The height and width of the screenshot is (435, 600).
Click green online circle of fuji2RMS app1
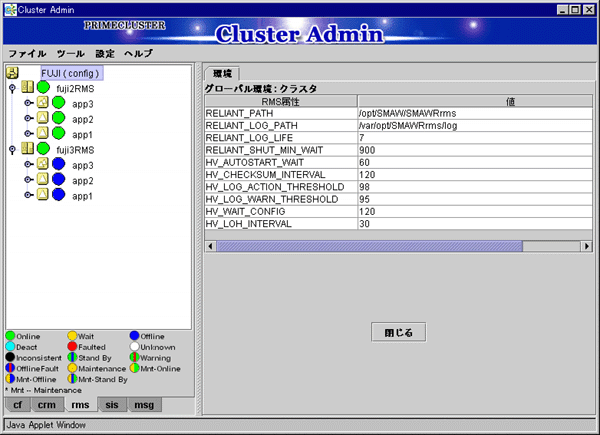click(58, 134)
